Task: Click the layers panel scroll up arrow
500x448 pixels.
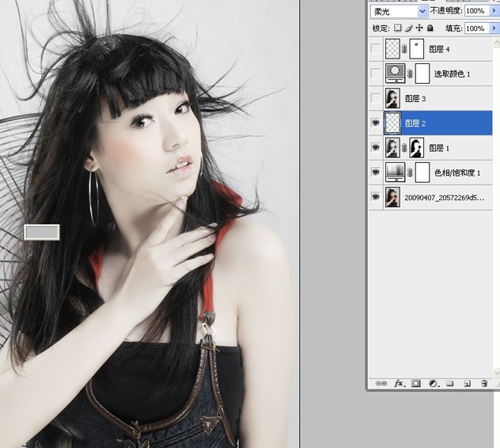Action: click(x=497, y=42)
